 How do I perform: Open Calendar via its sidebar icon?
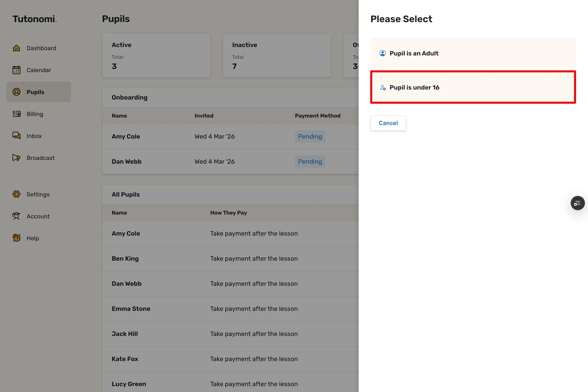(16, 70)
